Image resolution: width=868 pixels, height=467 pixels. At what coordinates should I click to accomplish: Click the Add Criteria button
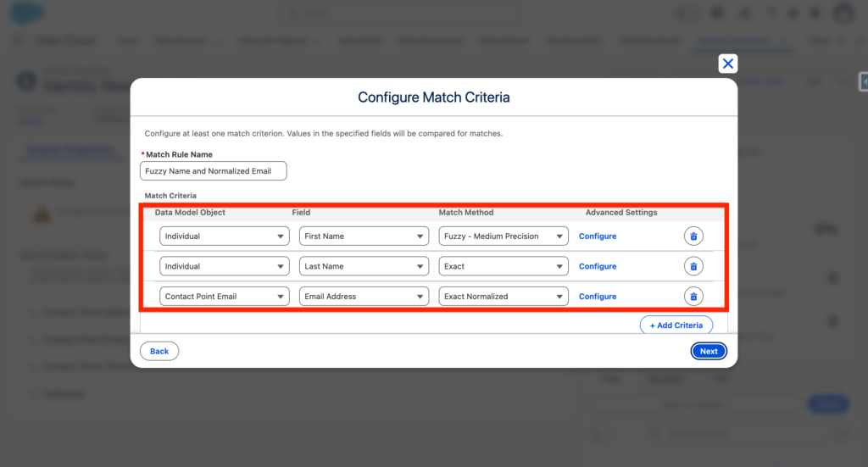pyautogui.click(x=676, y=325)
